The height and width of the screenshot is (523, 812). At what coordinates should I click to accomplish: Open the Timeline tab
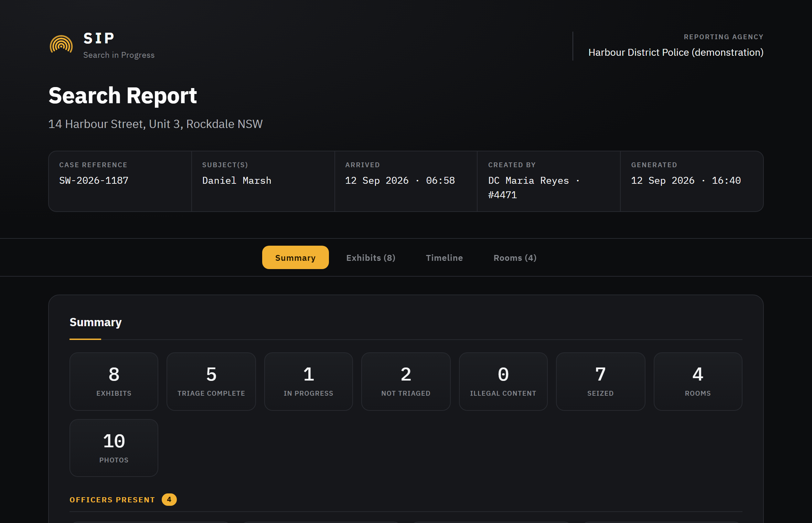(444, 258)
